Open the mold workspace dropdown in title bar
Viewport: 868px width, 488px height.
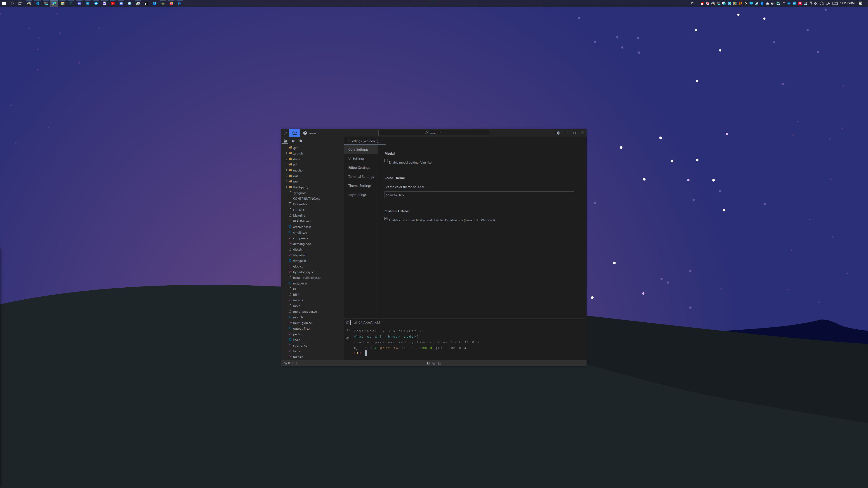(x=435, y=133)
